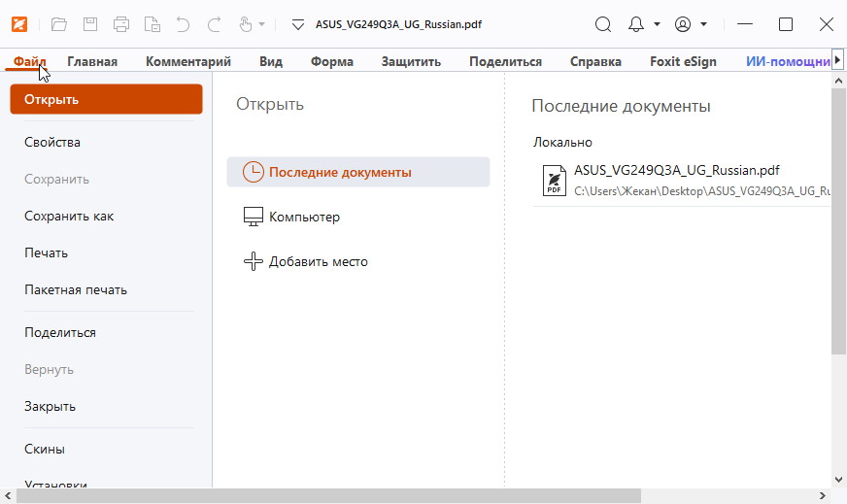Click the horizontal scrollbar thumb
Image resolution: width=847 pixels, height=504 pixels.
329,496
